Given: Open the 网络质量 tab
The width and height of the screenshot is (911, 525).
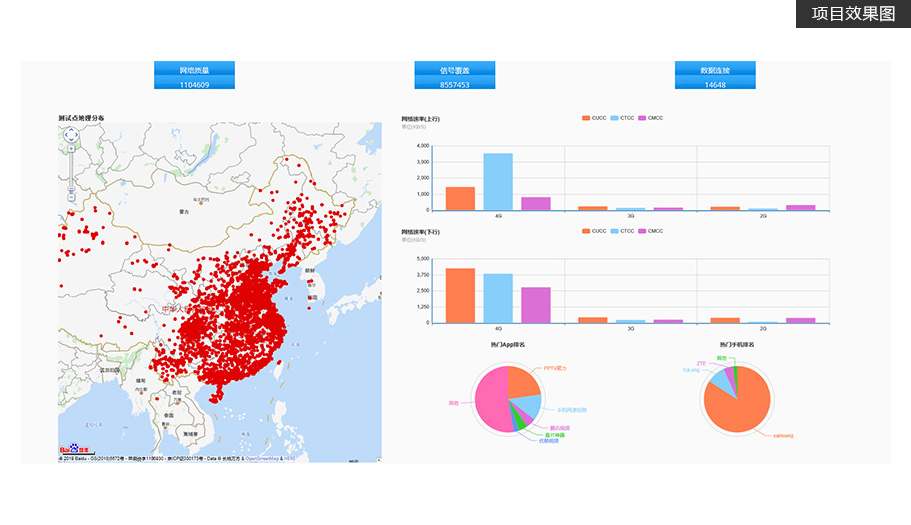Looking at the screenshot, I should (194, 70).
